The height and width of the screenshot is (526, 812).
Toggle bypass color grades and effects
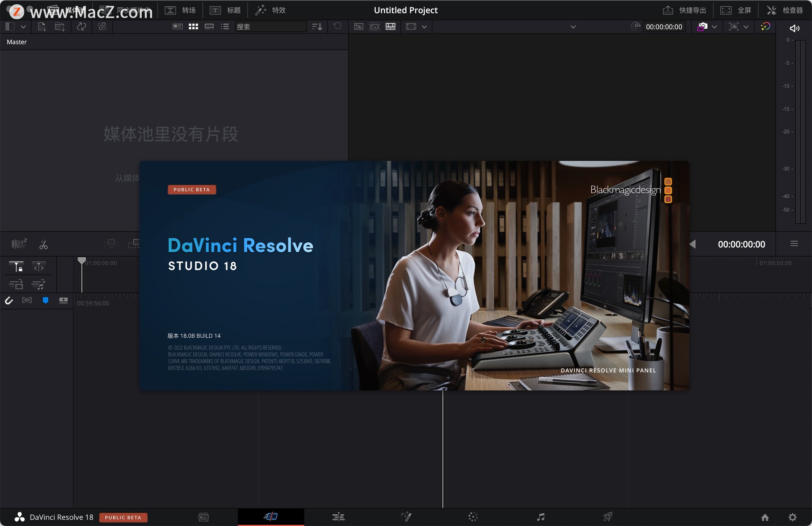coord(765,27)
